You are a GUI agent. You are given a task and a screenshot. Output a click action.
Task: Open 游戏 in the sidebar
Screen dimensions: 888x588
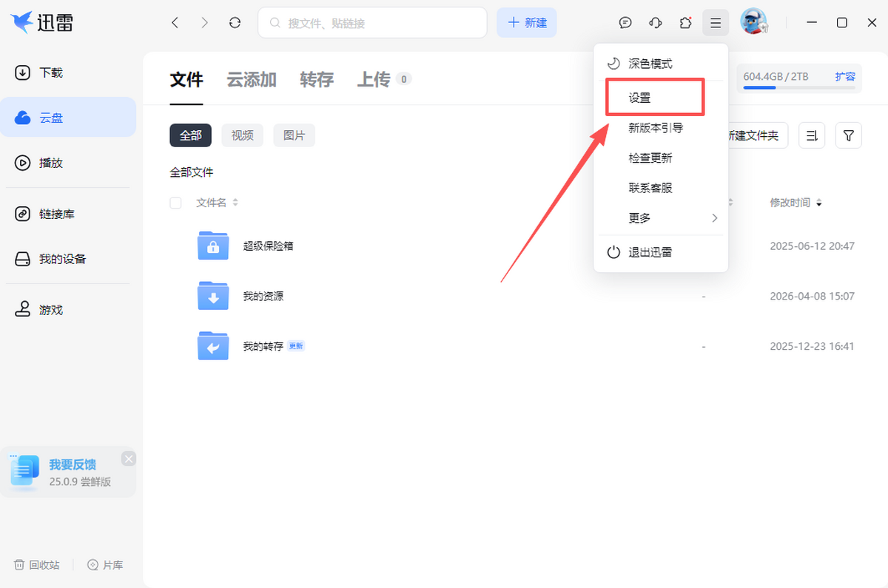(x=68, y=310)
